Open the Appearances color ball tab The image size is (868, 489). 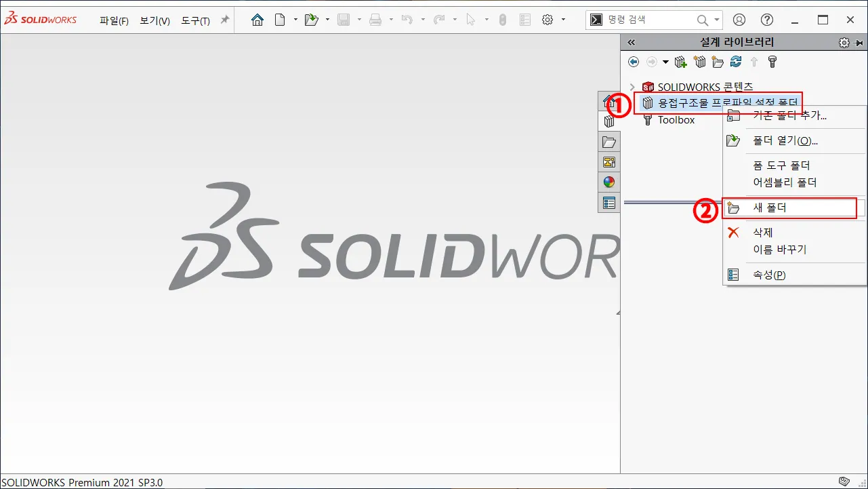(x=609, y=182)
